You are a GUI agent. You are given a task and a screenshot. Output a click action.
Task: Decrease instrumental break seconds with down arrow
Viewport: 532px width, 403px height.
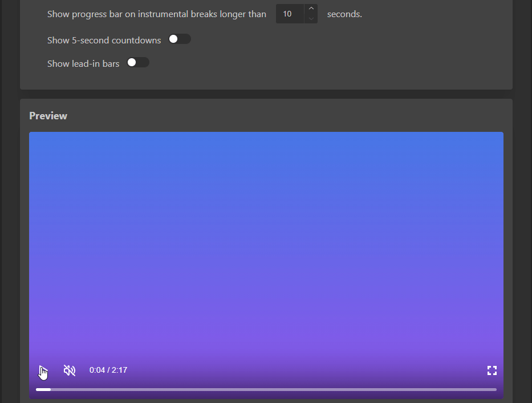tap(311, 19)
